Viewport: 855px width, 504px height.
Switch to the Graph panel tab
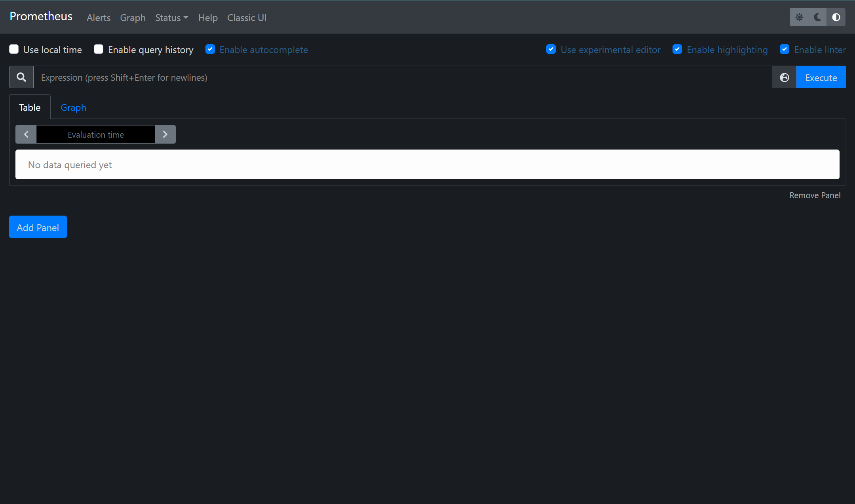[73, 107]
